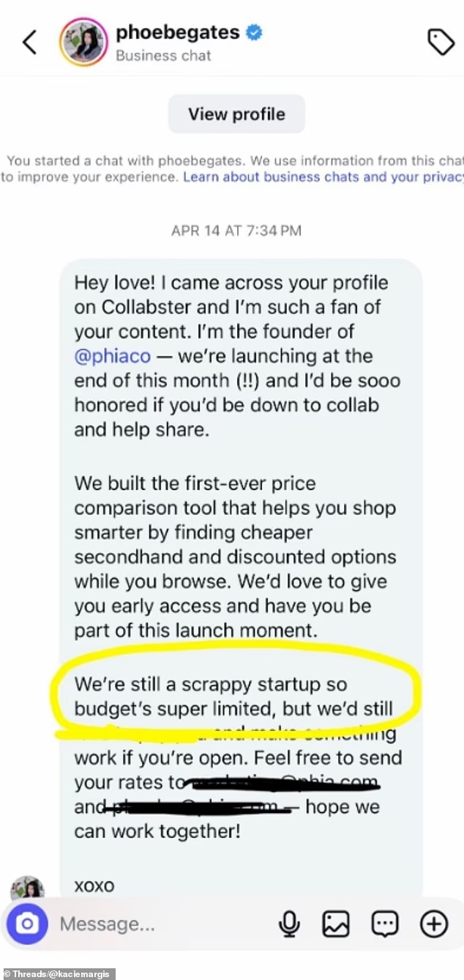The width and height of the screenshot is (464, 980).
Task: Start a voice message with the microphone
Action: pyautogui.click(x=290, y=924)
